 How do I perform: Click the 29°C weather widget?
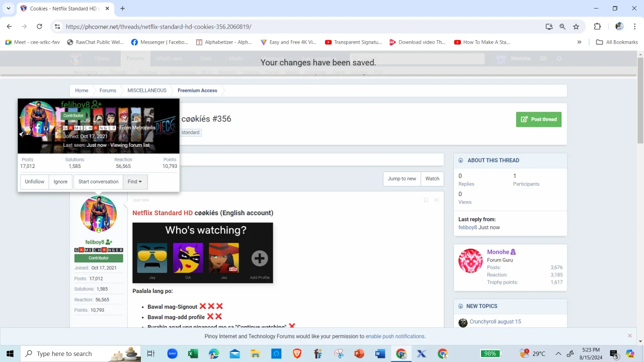(532, 354)
